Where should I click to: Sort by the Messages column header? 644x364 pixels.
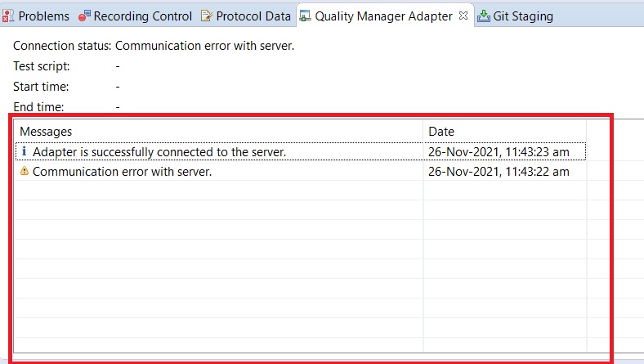pos(46,131)
